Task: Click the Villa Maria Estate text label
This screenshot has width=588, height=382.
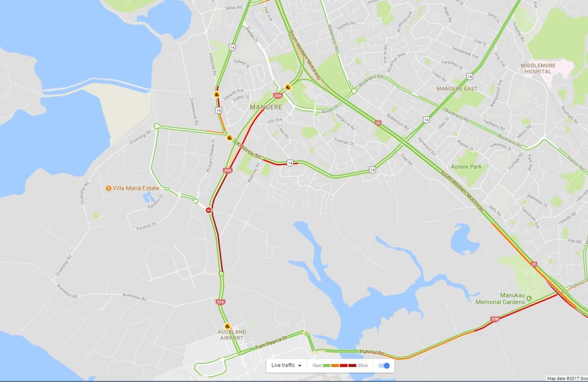Action: (x=136, y=188)
